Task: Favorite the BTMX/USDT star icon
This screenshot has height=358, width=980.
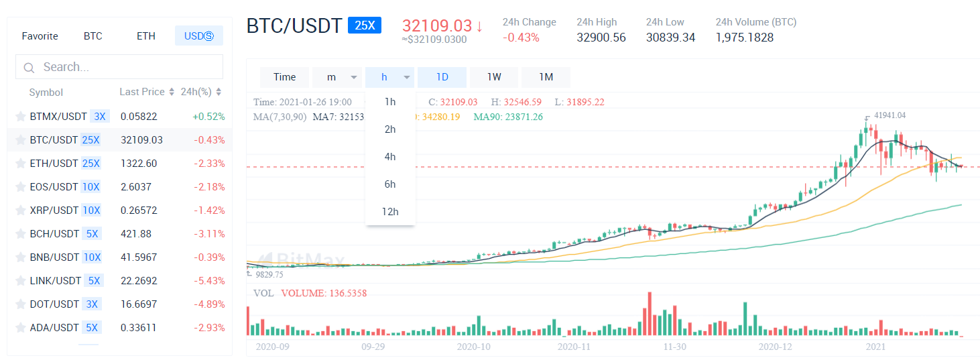Action: [x=21, y=117]
